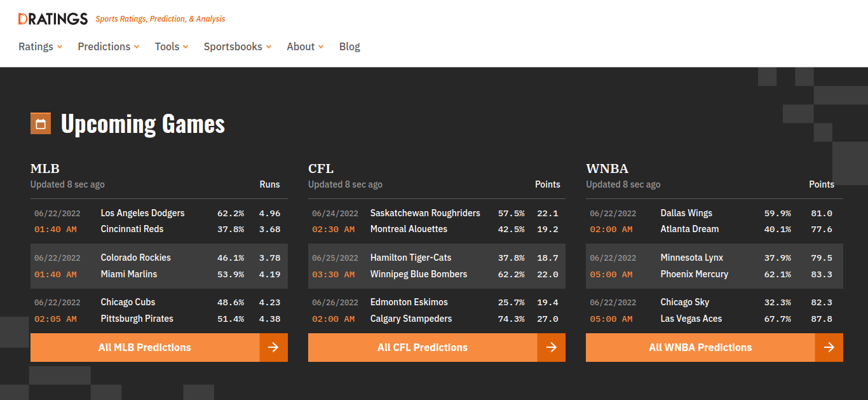
Task: Click the 06/24/2022 date in CFL
Action: click(335, 213)
